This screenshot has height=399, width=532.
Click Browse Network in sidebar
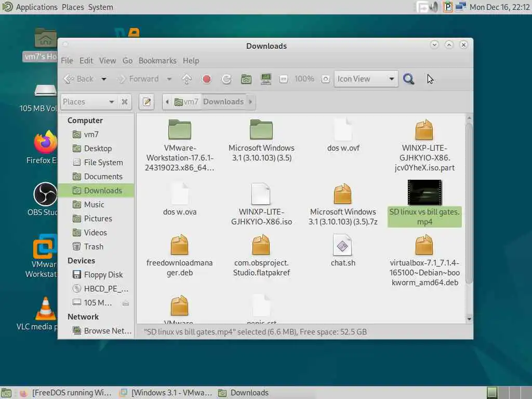tap(96, 331)
